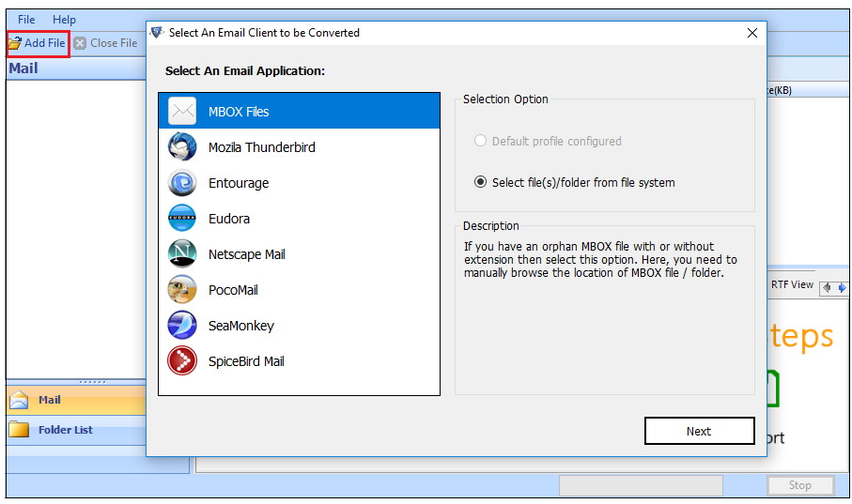Screen dimensions: 852x504
Task: Click the Next button
Action: click(699, 431)
